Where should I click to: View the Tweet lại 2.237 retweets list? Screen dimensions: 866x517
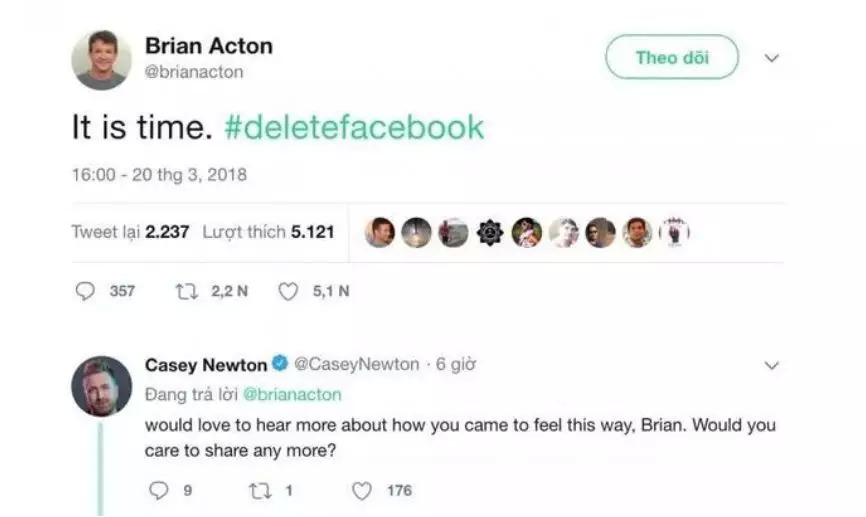[x=130, y=232]
